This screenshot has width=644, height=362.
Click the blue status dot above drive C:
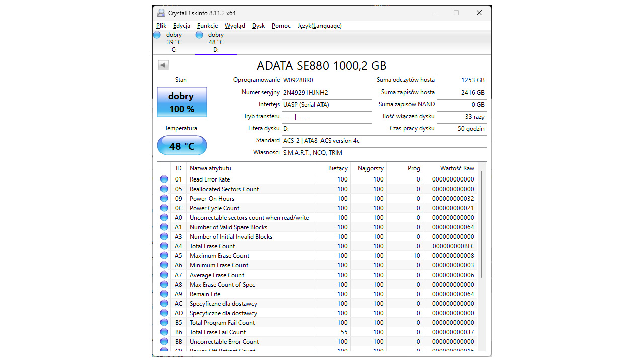157,34
